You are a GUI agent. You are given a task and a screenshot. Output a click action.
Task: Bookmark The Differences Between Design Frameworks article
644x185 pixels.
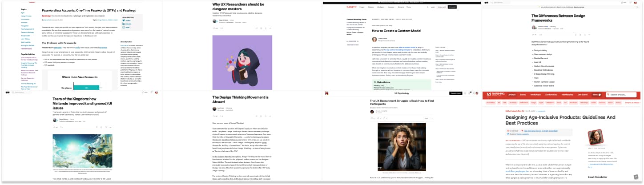(x=576, y=35)
